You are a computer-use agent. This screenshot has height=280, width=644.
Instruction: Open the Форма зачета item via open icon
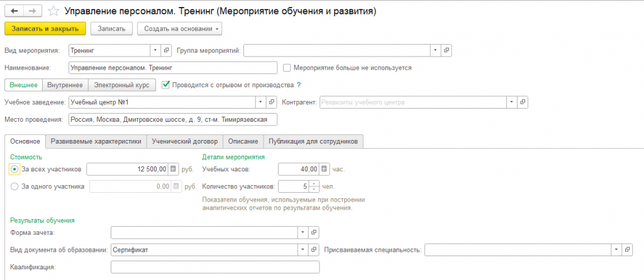pyautogui.click(x=313, y=232)
